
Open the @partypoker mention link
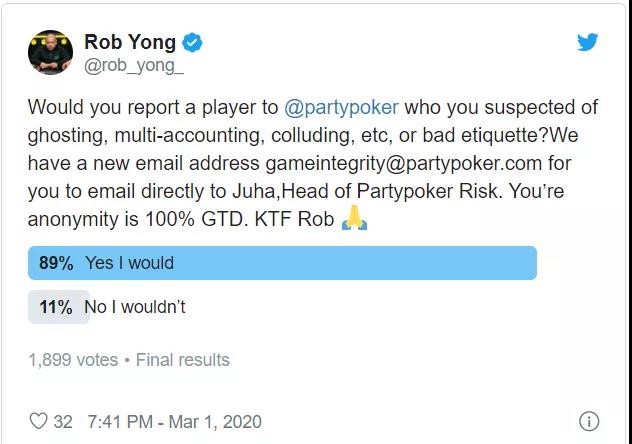pos(341,108)
